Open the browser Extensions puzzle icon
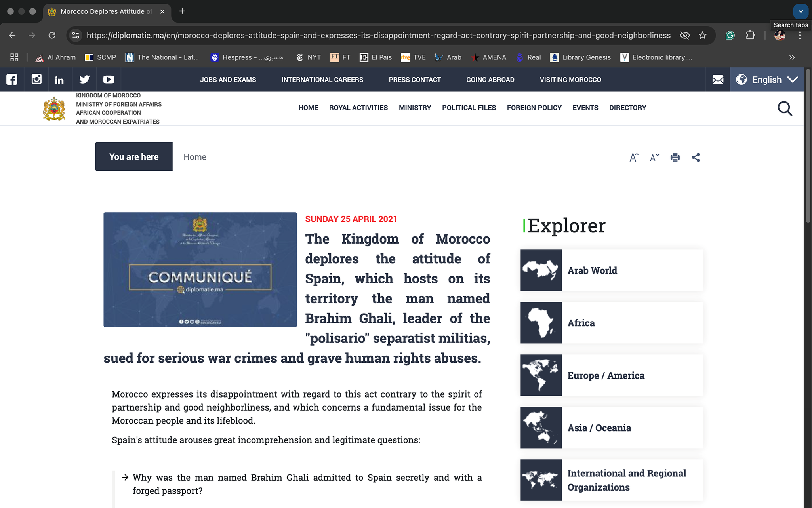This screenshot has width=812, height=508. (x=750, y=35)
